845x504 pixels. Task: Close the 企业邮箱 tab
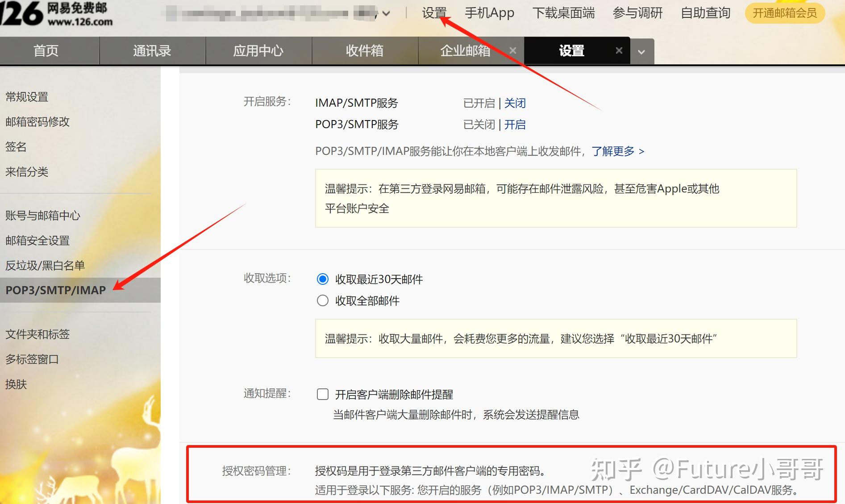(512, 50)
